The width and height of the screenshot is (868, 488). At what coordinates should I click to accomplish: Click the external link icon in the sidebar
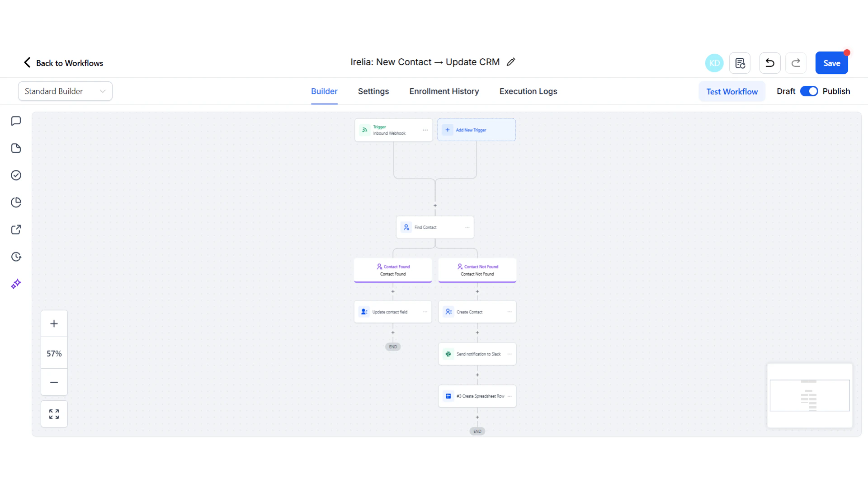[x=16, y=229]
